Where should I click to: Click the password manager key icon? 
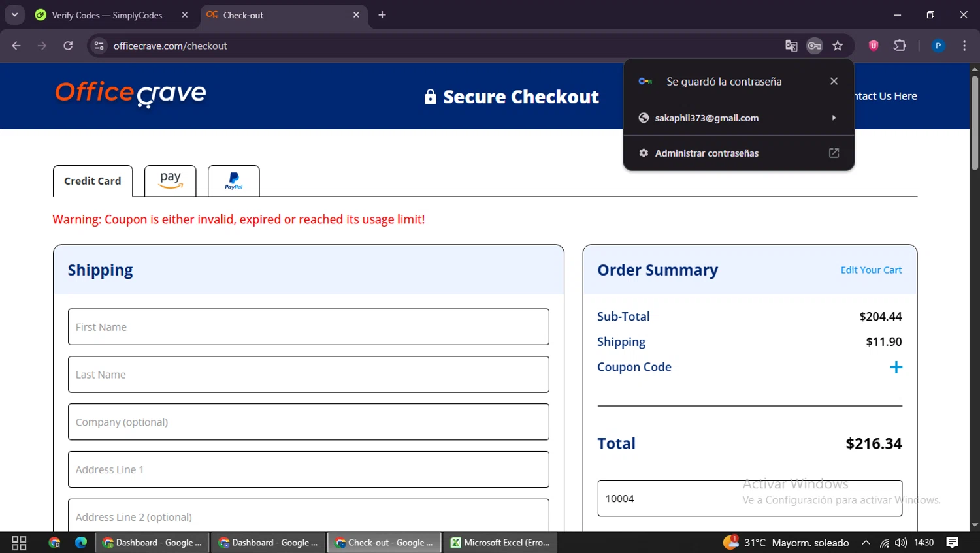(814, 46)
